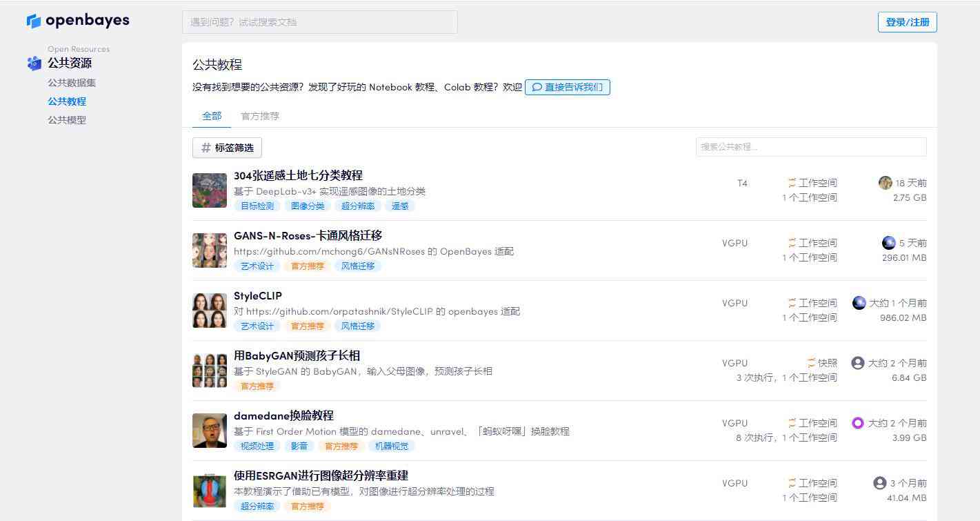This screenshot has width=980, height=521.
Task: Click the 公共资源 paw icon in sidebar
Action: 34,63
